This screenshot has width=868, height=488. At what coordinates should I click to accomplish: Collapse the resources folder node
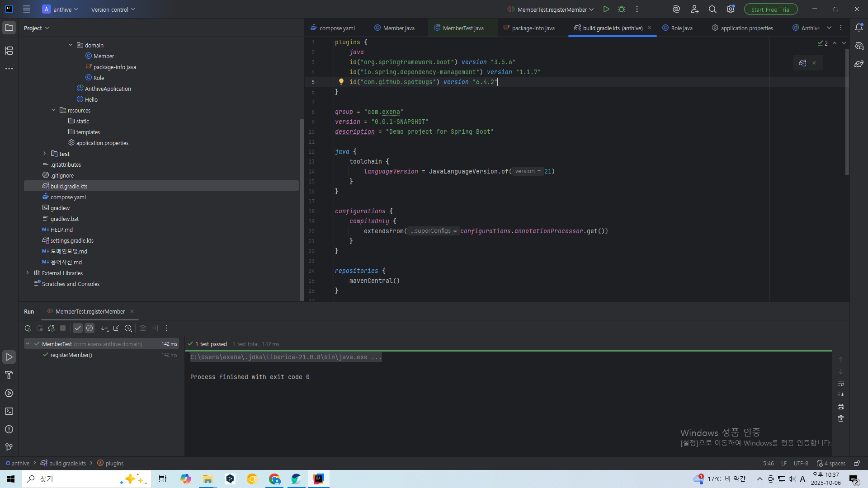(x=53, y=110)
